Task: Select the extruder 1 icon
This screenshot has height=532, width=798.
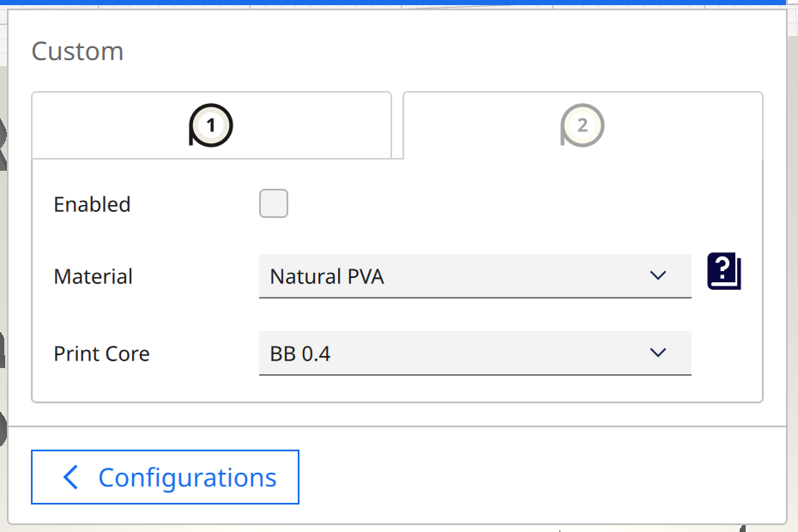Action: tap(211, 126)
